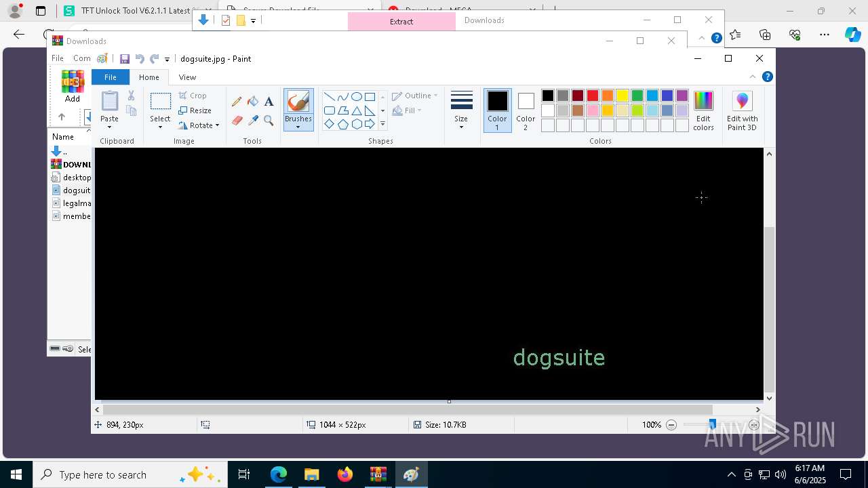
Task: Select the Eraser tool
Action: click(237, 121)
